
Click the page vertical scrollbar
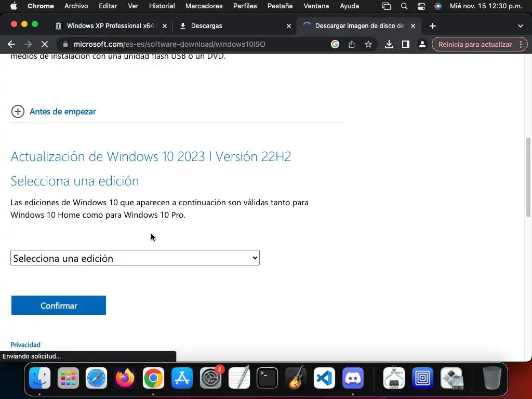tap(528, 177)
